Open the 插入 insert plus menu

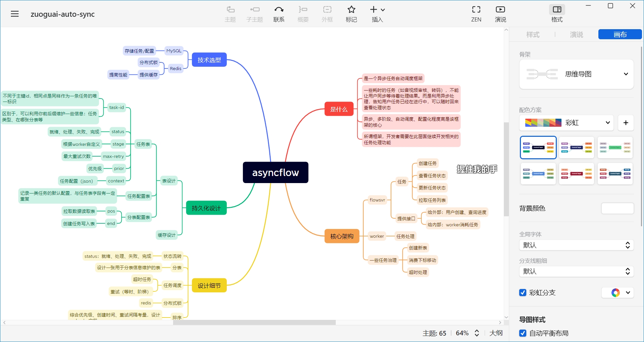pyautogui.click(x=377, y=14)
